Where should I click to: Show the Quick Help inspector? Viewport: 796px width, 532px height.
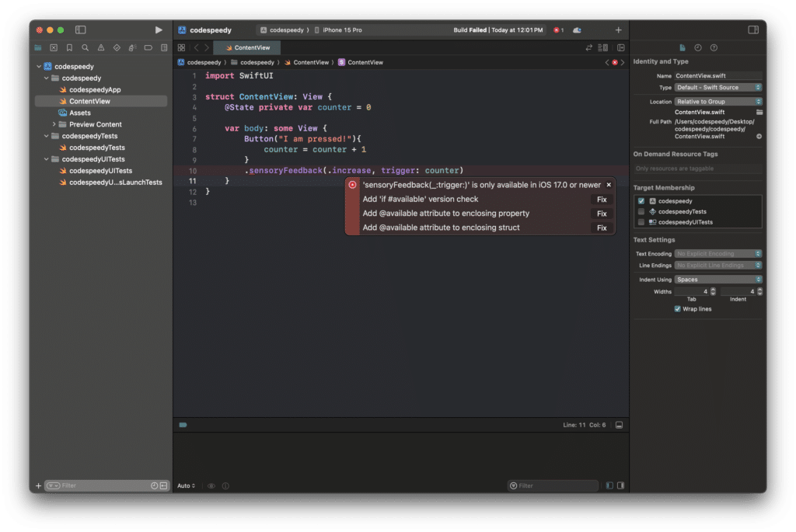(x=714, y=47)
